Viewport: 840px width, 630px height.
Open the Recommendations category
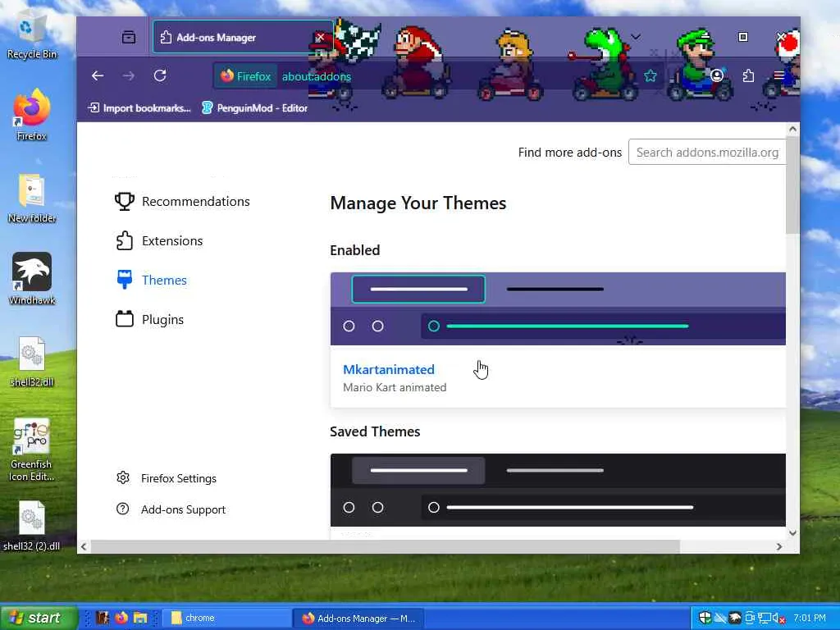(182, 202)
